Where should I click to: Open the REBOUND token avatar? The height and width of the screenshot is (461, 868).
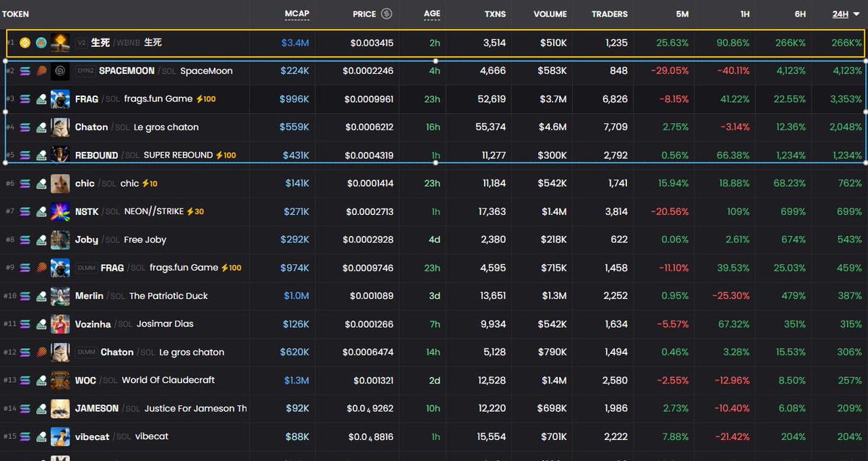61,155
